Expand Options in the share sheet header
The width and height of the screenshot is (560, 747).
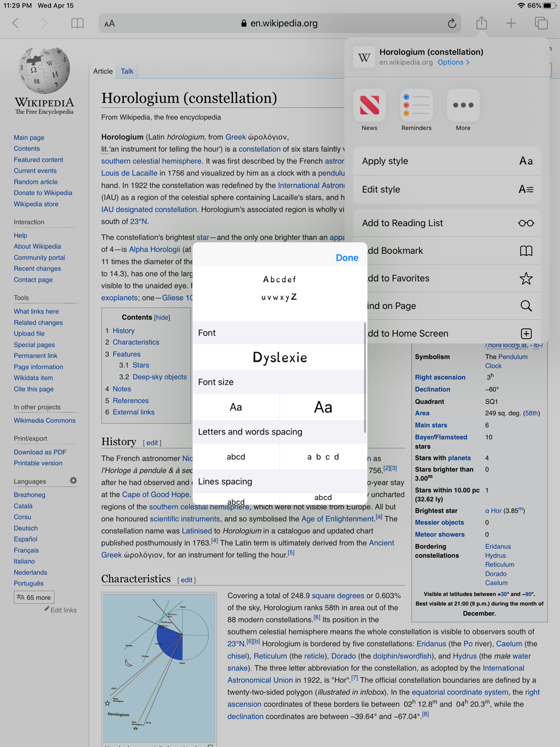click(454, 62)
